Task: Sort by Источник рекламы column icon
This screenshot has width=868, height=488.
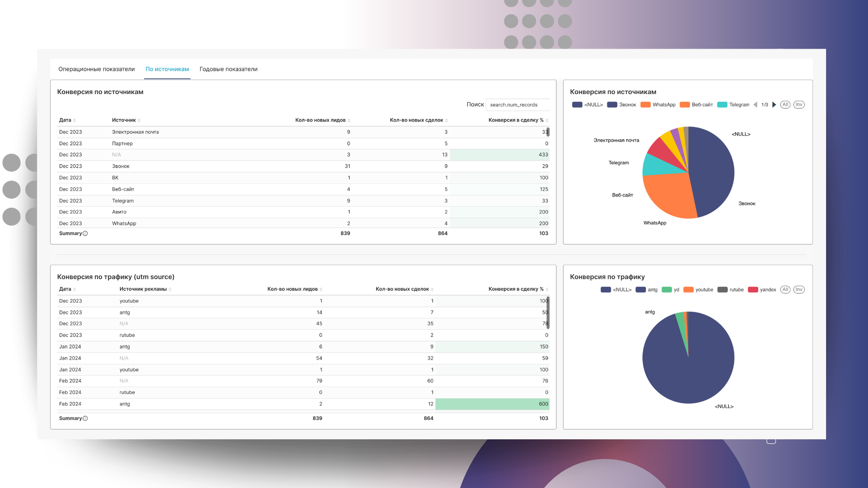Action: (x=170, y=289)
